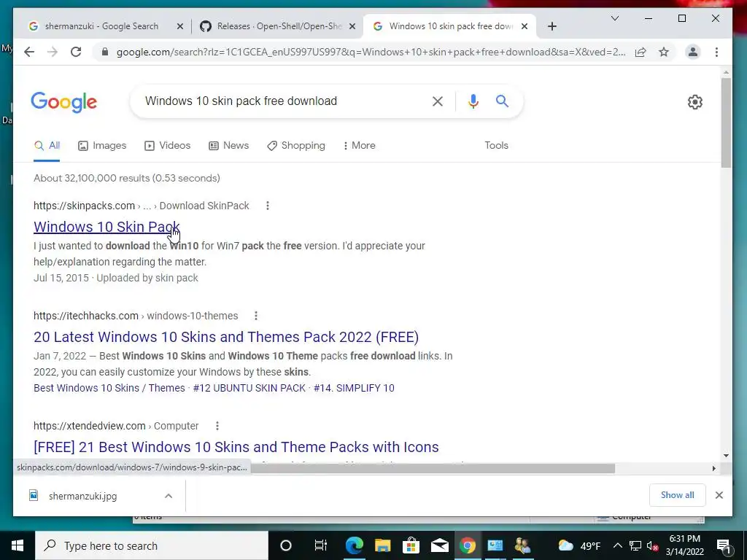Open the shermanzuki.jpg downloaded file

pos(83,496)
